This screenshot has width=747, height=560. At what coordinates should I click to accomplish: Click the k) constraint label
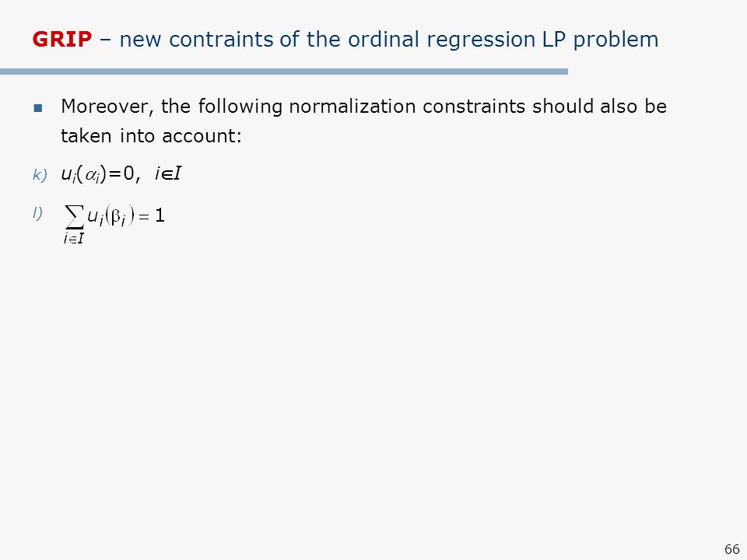point(40,175)
